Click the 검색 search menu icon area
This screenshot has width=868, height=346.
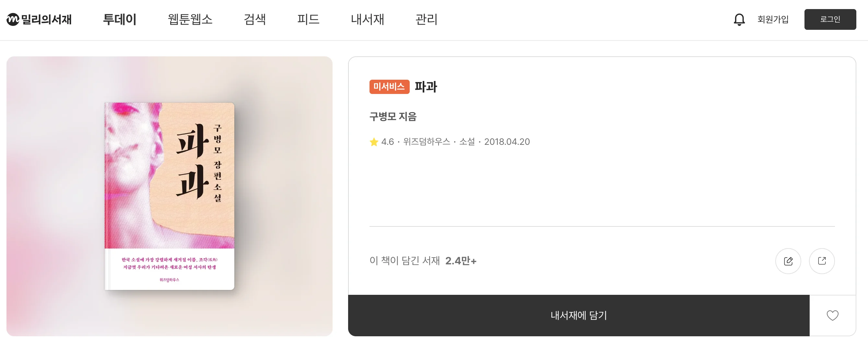pyautogui.click(x=255, y=19)
